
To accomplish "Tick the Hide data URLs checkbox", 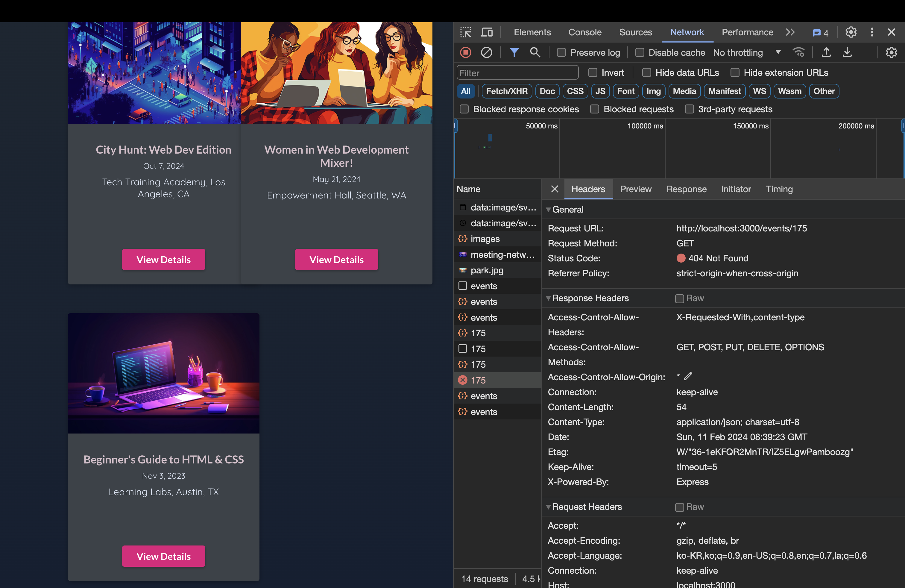I will point(646,73).
